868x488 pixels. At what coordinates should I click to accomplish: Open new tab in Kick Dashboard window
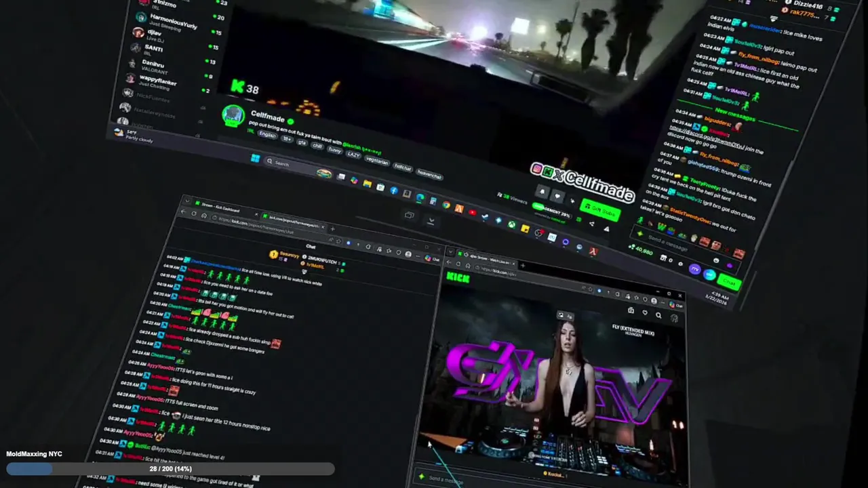[x=333, y=229]
